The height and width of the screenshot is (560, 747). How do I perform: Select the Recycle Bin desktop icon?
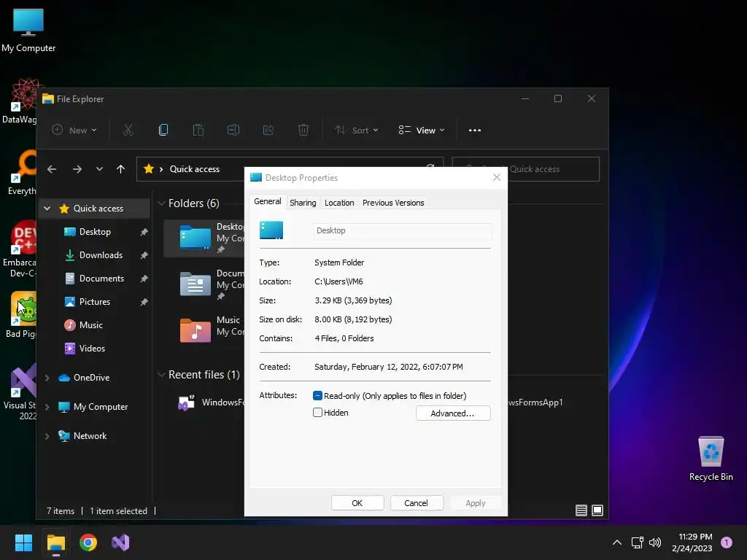point(711,458)
